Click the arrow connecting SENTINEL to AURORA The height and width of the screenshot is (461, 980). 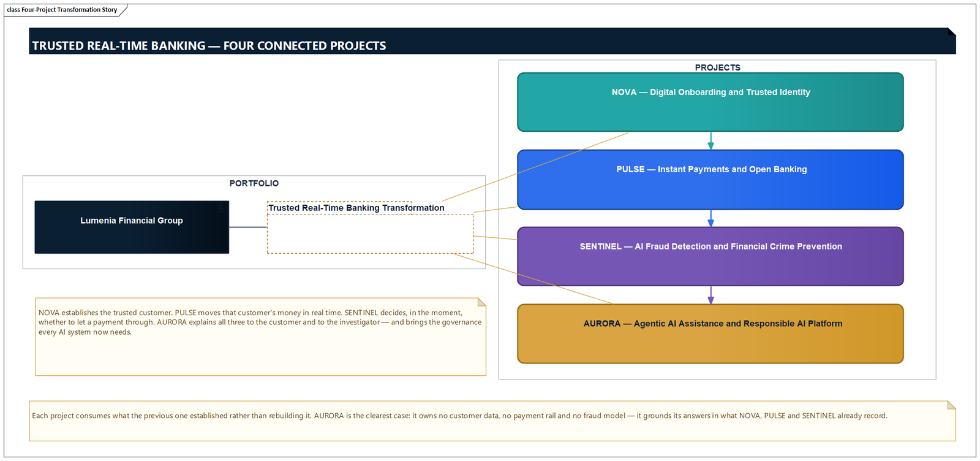click(710, 295)
